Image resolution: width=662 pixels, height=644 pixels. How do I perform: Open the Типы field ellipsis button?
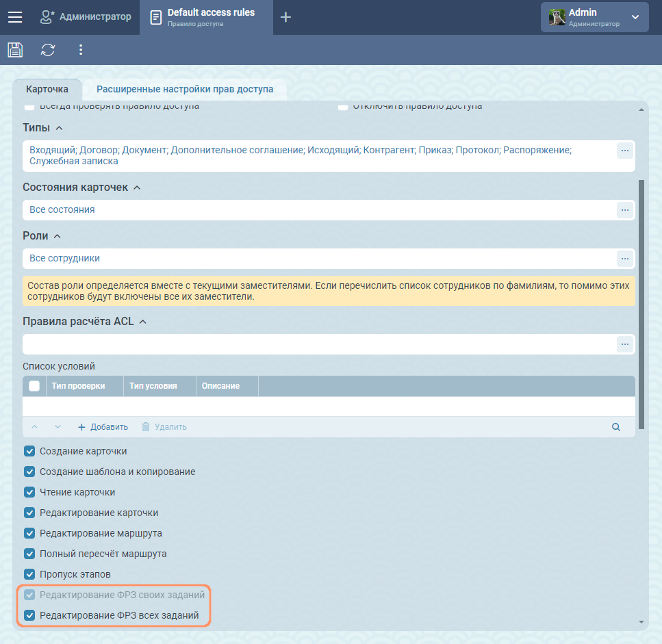624,151
